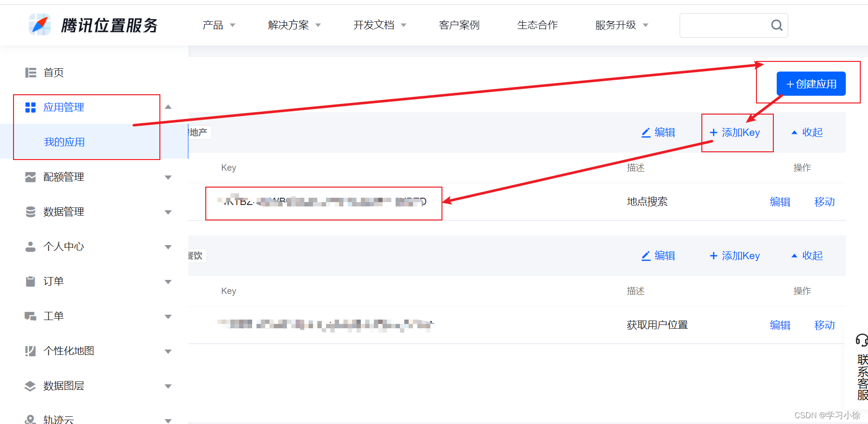Click blurred key value in 地点搜索 row

point(322,201)
